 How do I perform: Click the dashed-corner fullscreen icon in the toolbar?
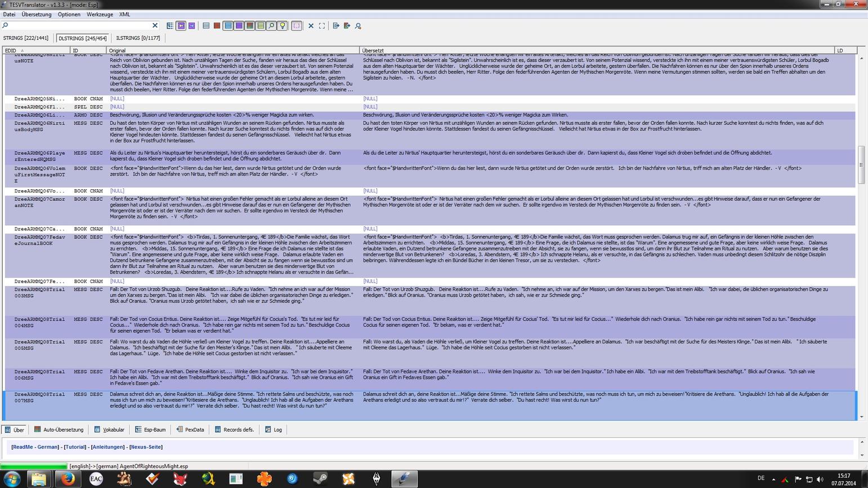point(322,26)
